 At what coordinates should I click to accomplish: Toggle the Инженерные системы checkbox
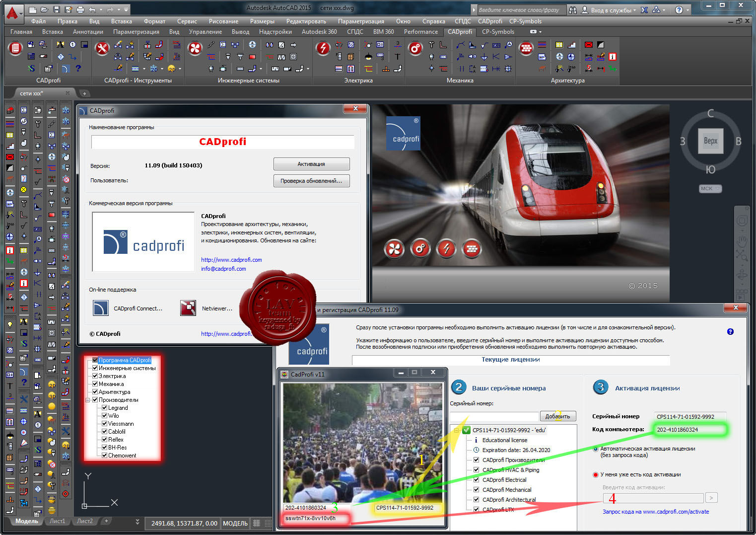pos(95,368)
